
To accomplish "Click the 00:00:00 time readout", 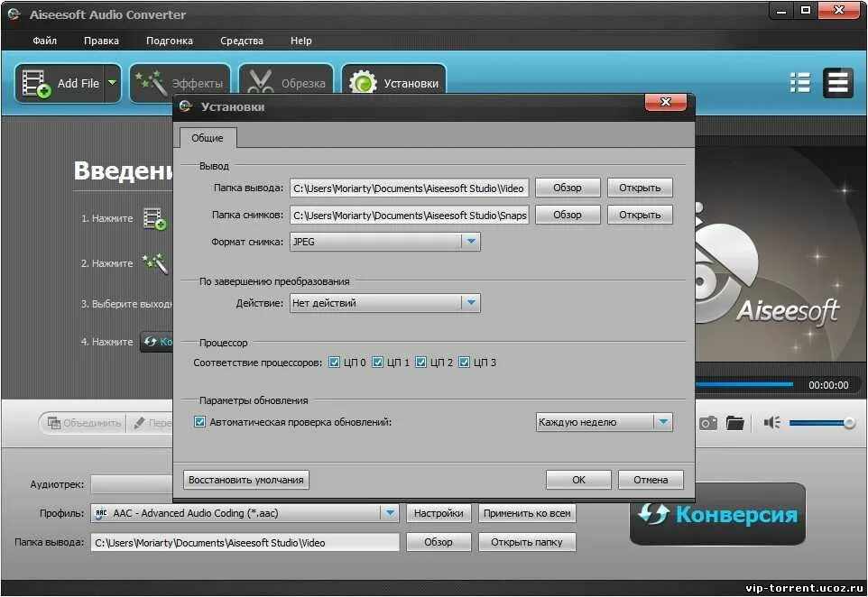I will point(828,385).
